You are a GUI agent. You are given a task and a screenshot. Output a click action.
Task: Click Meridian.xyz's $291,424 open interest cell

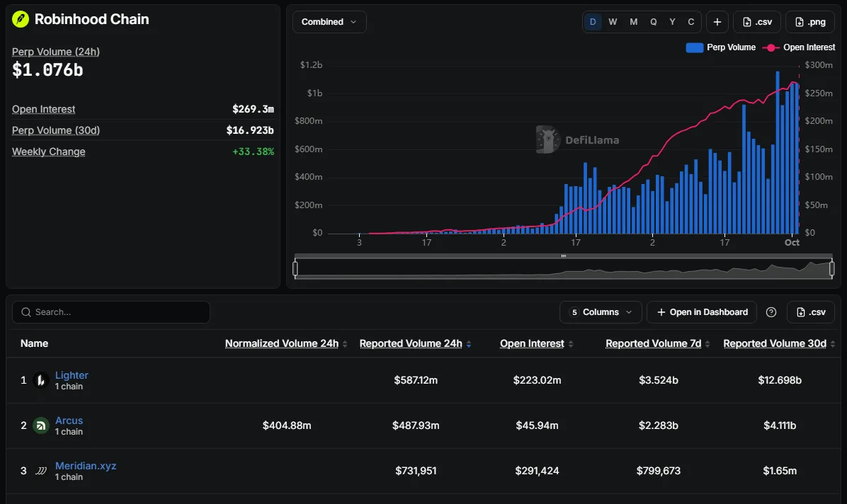tap(537, 471)
